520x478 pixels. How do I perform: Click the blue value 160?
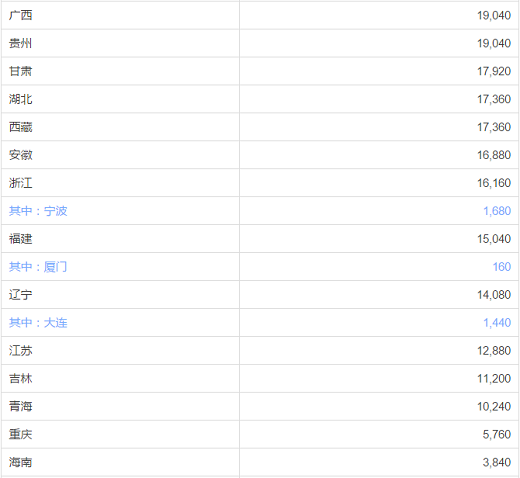coord(502,267)
